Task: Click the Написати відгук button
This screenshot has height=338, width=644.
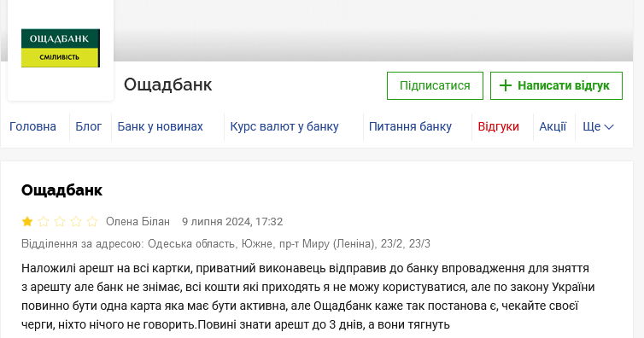Action: [556, 85]
